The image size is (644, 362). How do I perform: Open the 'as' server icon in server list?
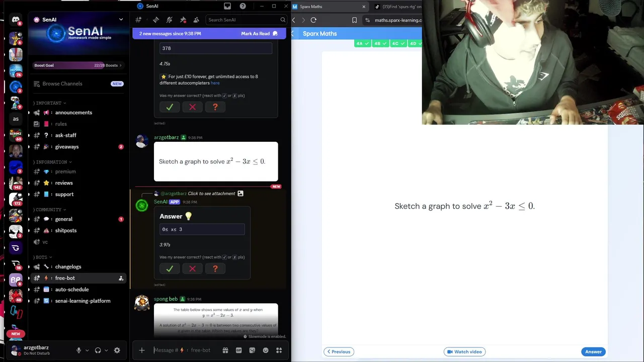(16, 119)
